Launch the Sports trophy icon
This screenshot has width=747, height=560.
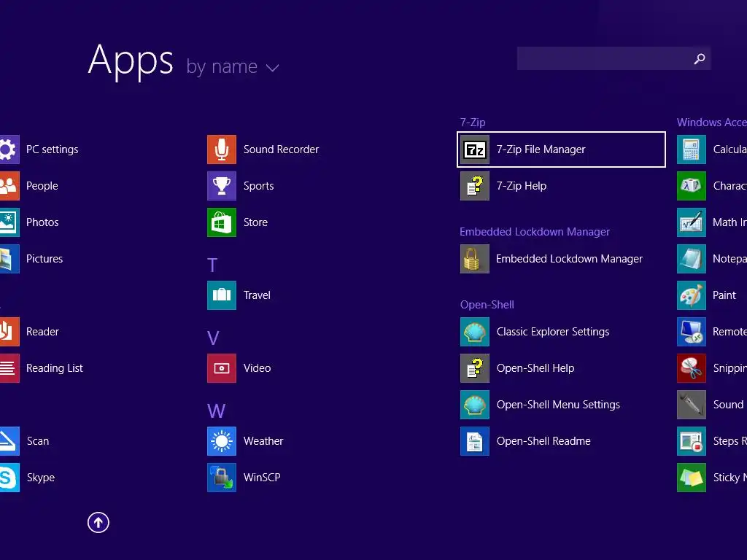click(x=222, y=186)
